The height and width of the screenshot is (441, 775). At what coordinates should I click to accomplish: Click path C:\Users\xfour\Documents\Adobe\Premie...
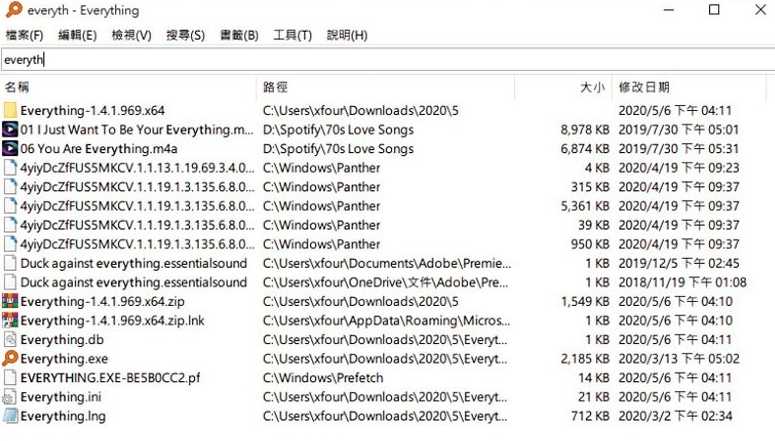[x=387, y=263]
